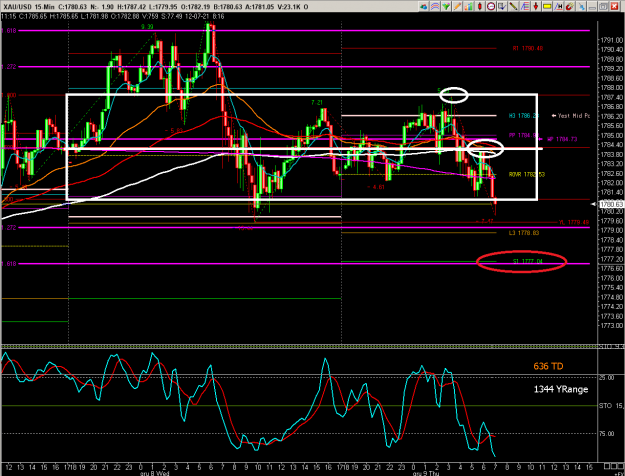Click the 9.39 swing label
This screenshot has height=476, width=625.
click(147, 27)
